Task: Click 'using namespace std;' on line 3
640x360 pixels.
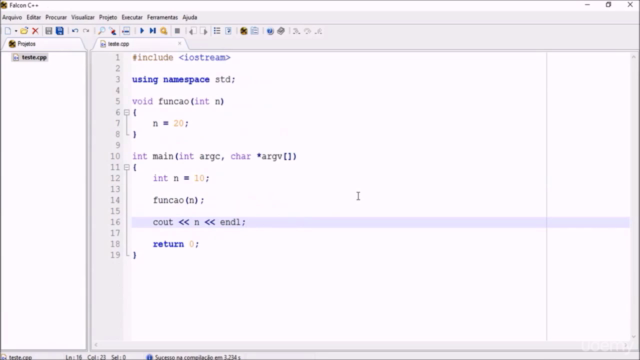Action: tap(184, 80)
